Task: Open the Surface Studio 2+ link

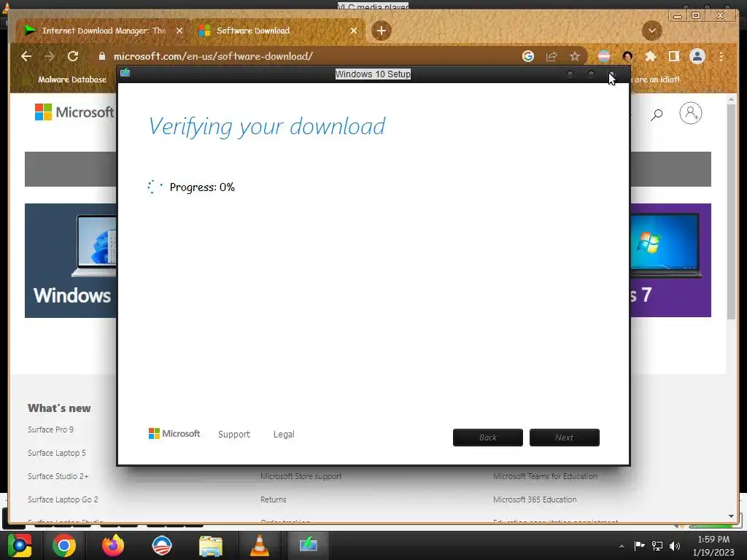Action: pyautogui.click(x=58, y=476)
